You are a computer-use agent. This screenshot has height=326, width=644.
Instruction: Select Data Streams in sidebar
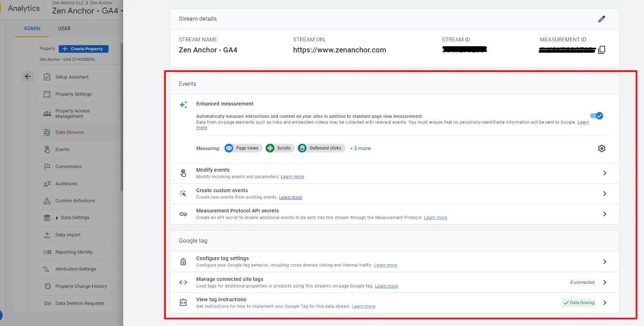point(70,132)
